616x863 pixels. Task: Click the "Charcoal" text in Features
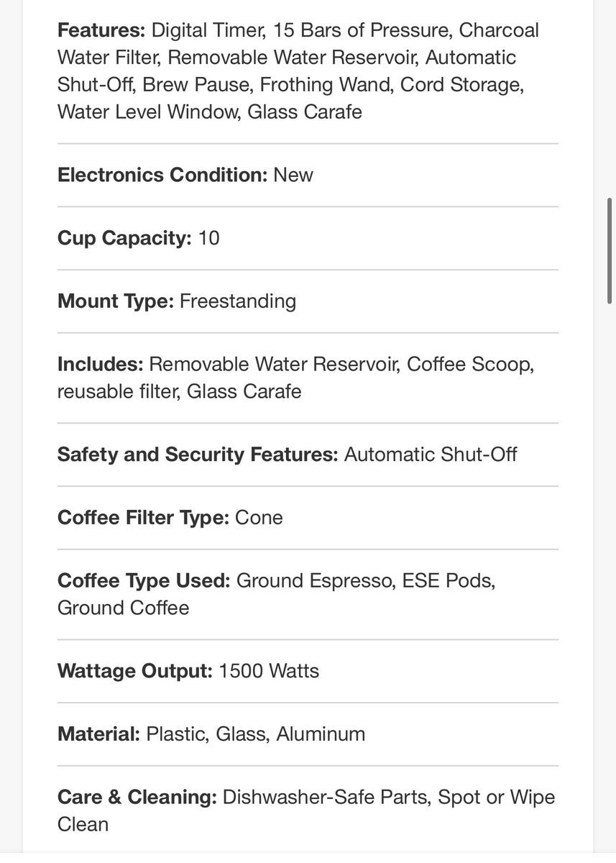pos(499,31)
